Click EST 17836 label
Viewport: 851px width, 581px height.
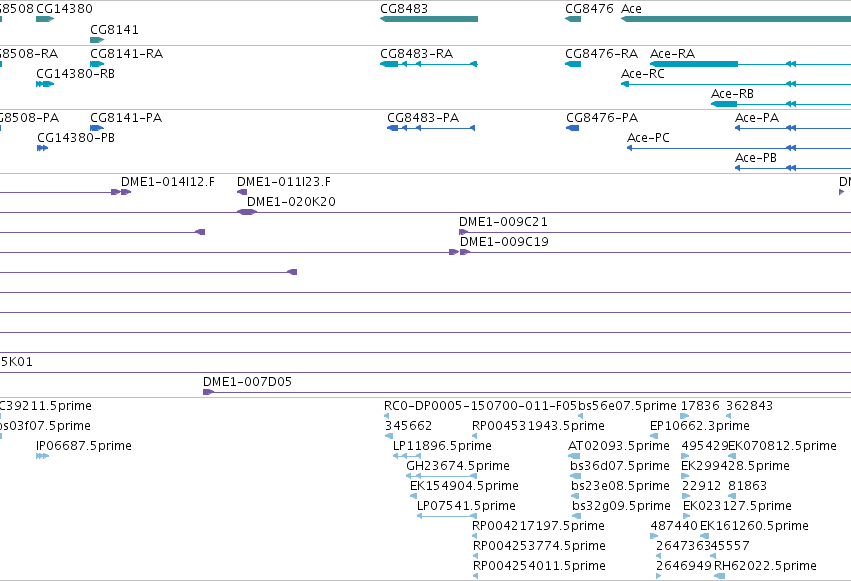pos(700,406)
